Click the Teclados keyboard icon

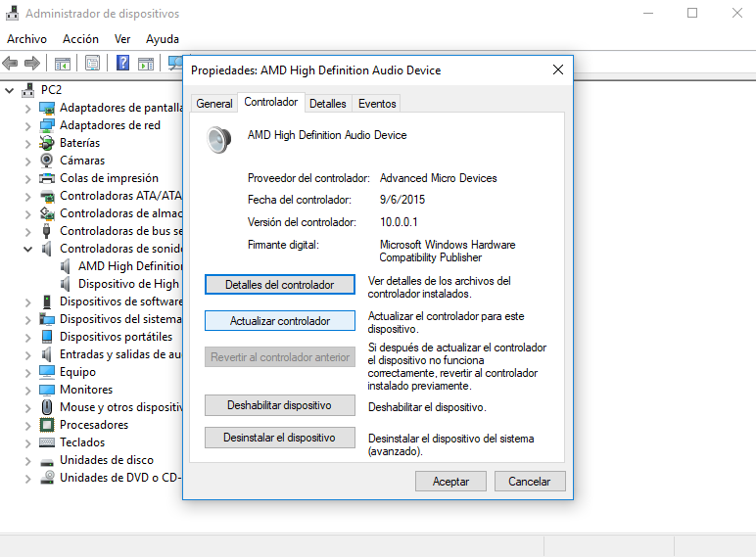pos(47,442)
